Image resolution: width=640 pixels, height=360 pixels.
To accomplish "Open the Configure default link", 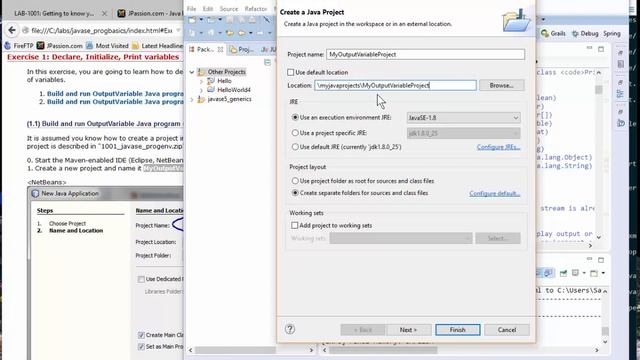I will pos(495,193).
